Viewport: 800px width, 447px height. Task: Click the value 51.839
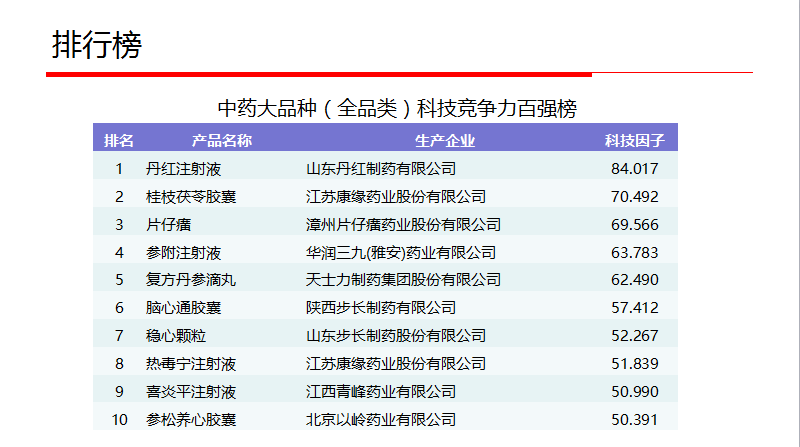(635, 364)
